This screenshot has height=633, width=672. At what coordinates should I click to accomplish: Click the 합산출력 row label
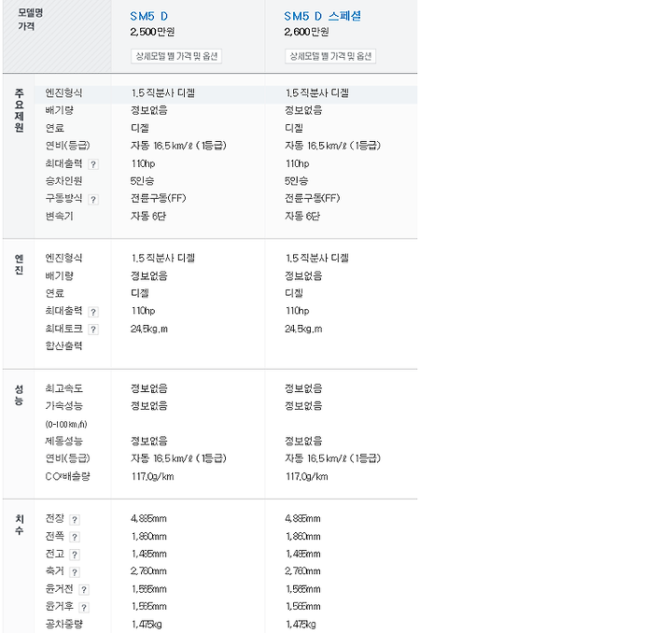pyautogui.click(x=63, y=345)
